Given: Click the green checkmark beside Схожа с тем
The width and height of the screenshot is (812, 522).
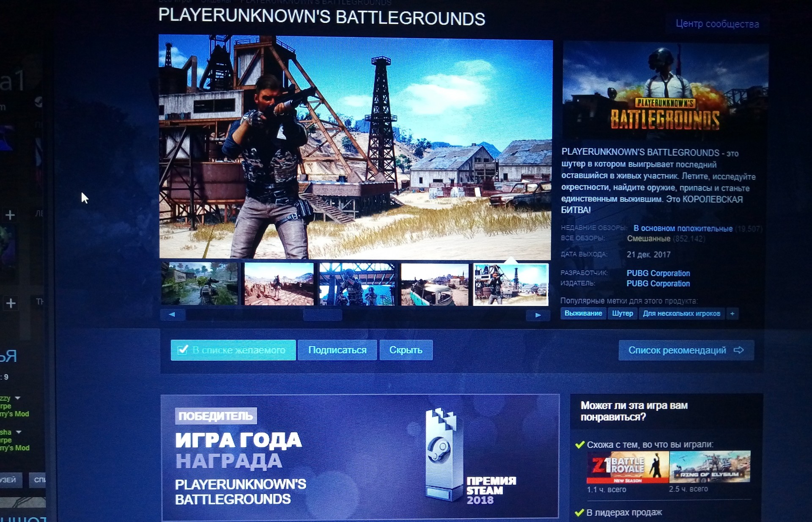Looking at the screenshot, I should click(579, 445).
